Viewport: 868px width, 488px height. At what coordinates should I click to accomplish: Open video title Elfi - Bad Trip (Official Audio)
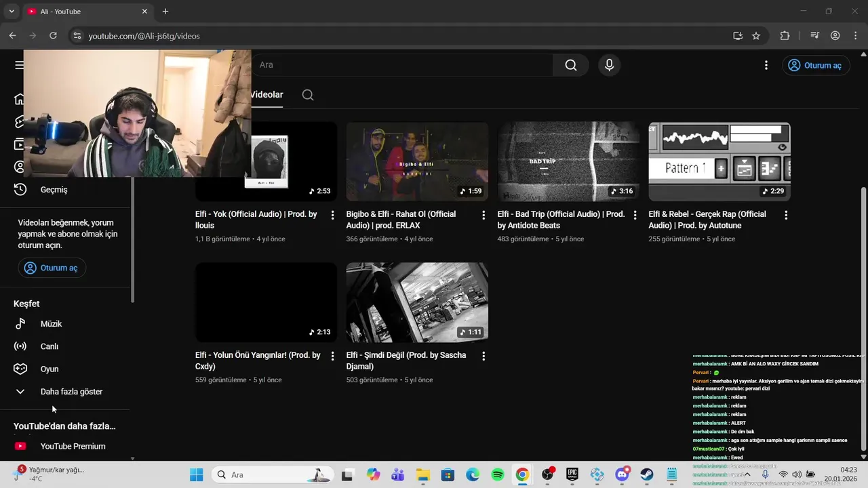click(x=561, y=220)
